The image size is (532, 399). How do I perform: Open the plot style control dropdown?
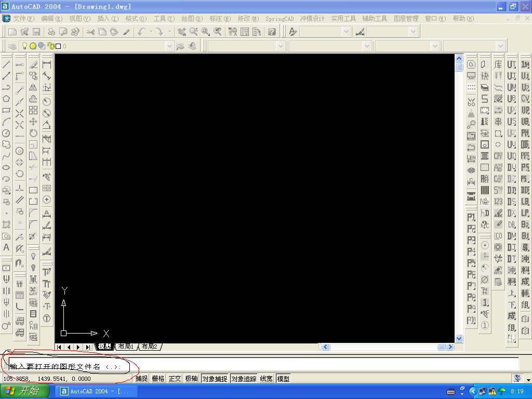[x=500, y=46]
